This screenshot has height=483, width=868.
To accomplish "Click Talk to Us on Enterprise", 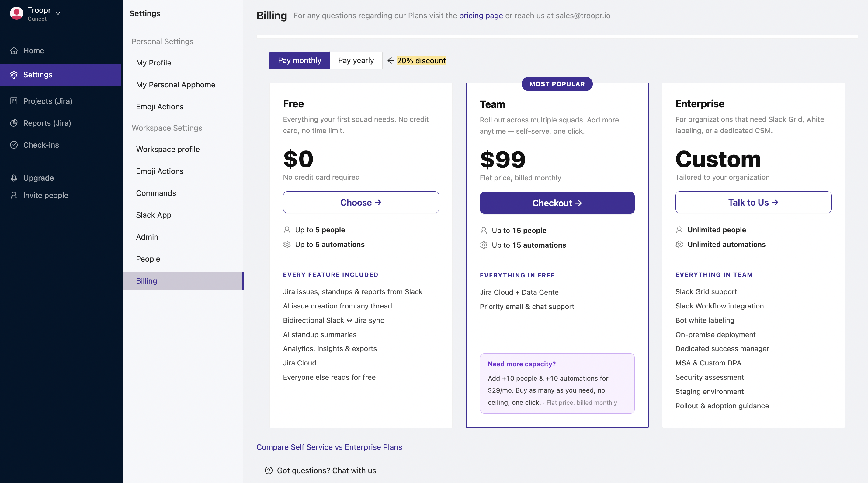I will [753, 202].
